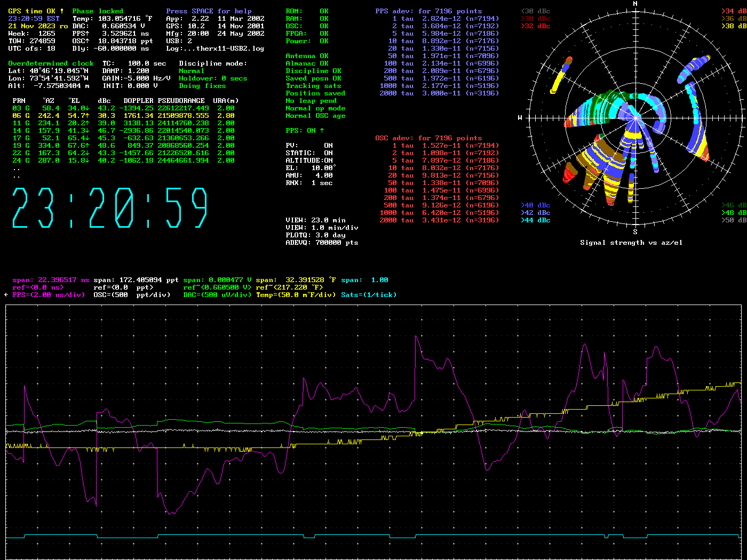Click the date '21 Nov 2023 ro'

click(x=38, y=26)
